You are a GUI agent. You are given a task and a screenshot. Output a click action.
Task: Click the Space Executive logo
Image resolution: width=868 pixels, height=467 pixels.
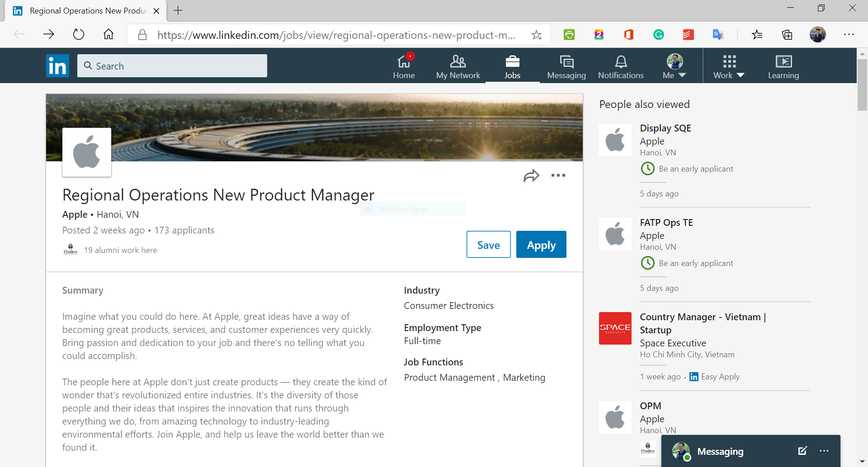point(615,328)
